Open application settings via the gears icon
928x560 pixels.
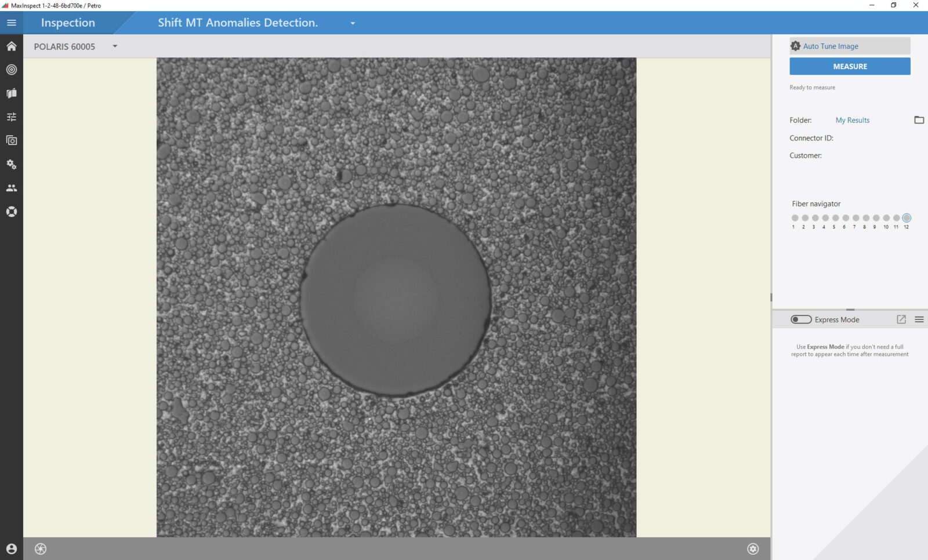11,164
